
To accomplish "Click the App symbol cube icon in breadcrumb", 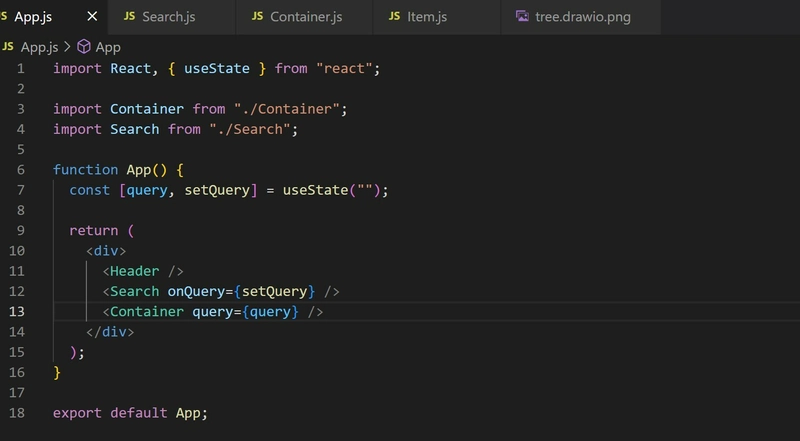I will coord(84,47).
